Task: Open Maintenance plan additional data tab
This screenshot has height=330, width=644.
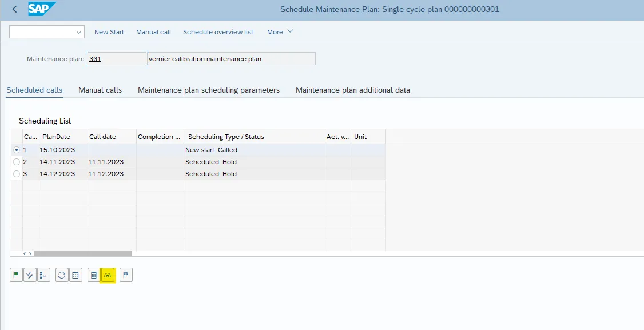Action: coord(352,90)
